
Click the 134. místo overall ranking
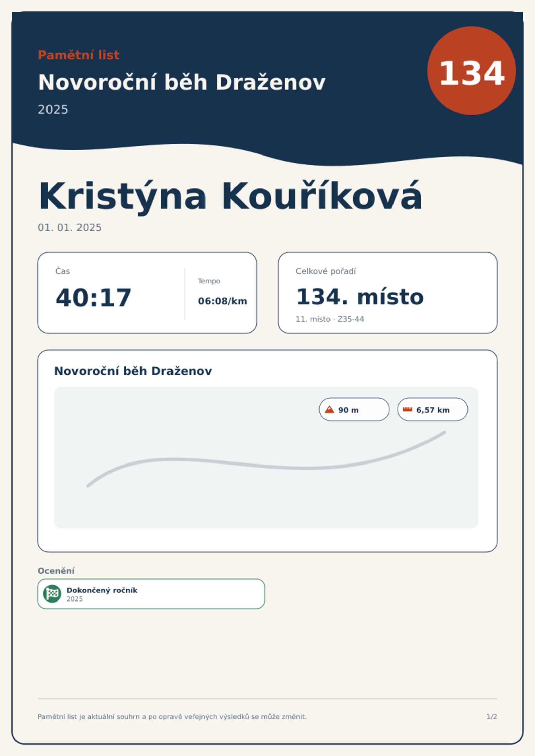point(360,297)
